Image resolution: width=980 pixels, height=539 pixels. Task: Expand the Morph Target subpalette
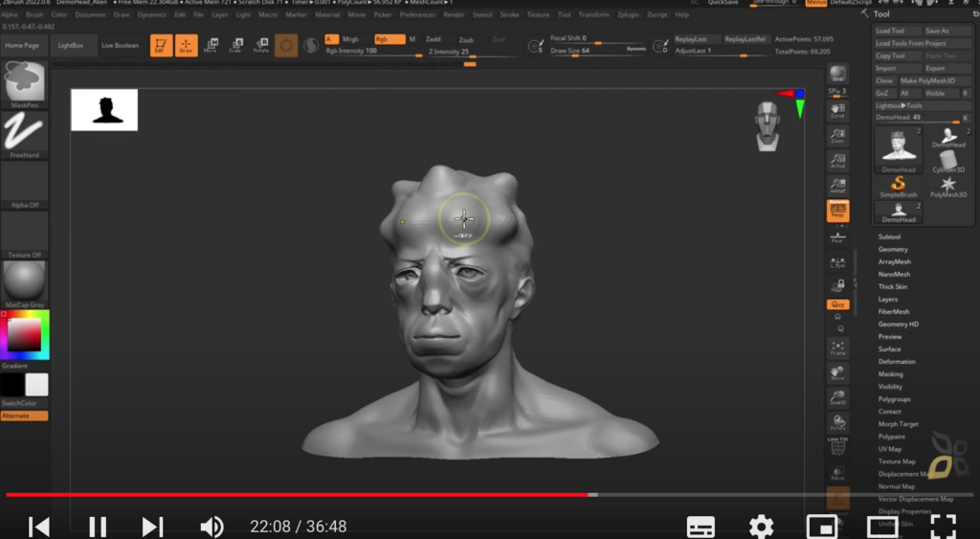click(x=898, y=424)
